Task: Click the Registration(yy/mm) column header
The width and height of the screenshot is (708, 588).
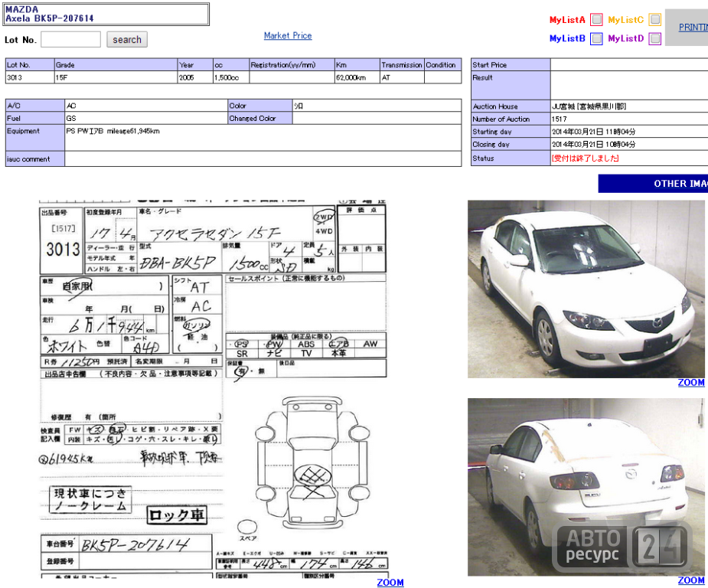Action: 292,64
